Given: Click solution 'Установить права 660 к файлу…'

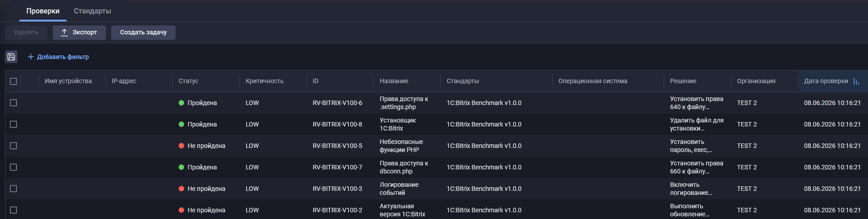Looking at the screenshot, I should tap(696, 167).
